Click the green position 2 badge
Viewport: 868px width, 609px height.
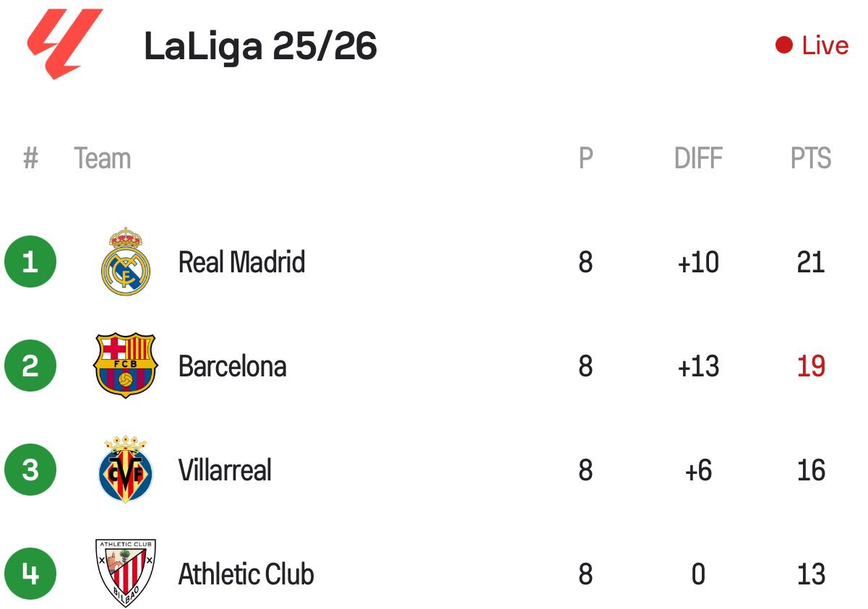click(30, 366)
